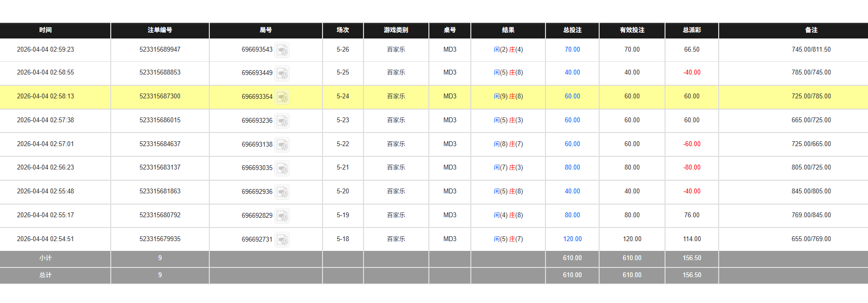868x303 pixels.
Task: Open total bet 60.00 link in row 5-24
Action: [572, 96]
